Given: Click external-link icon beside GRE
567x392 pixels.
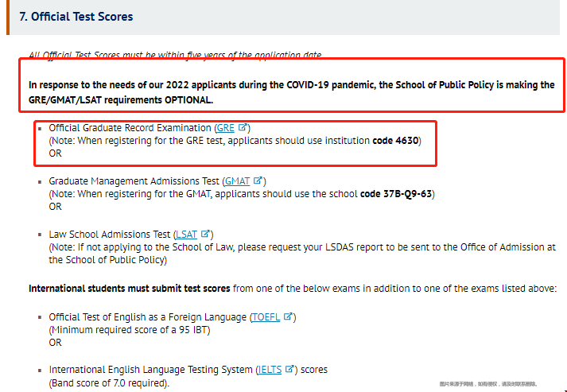Looking at the screenshot, I should point(243,127).
